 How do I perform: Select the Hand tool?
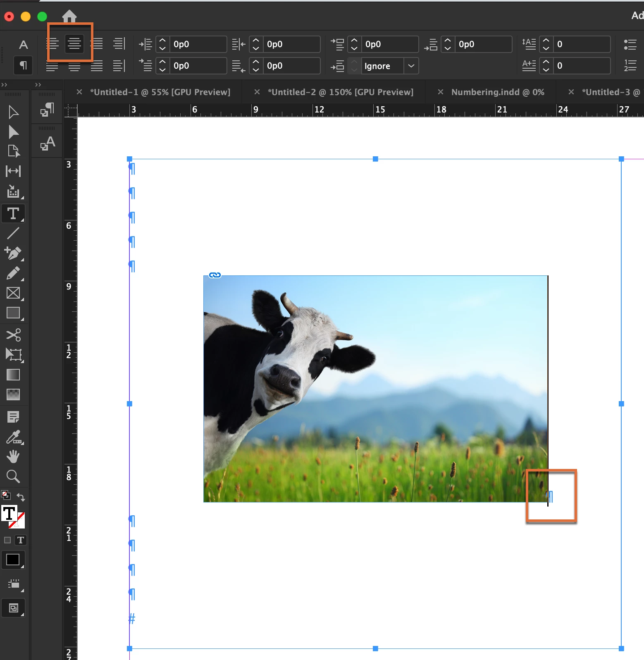[13, 457]
